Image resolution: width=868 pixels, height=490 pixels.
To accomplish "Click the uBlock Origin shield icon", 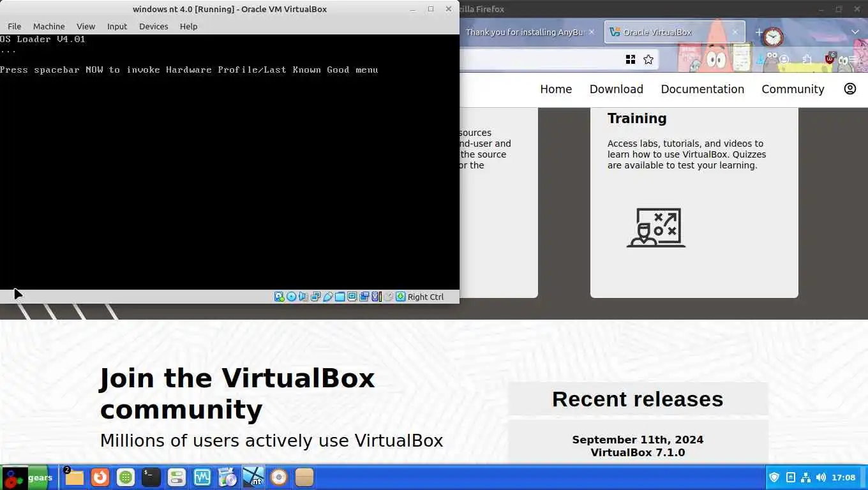I will pyautogui.click(x=830, y=59).
